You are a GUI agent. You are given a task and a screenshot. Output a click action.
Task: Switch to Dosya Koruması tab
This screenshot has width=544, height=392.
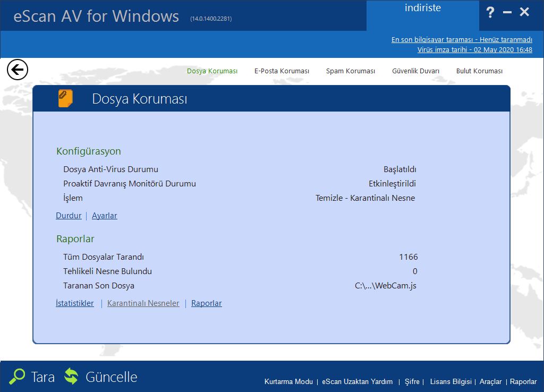coord(212,71)
